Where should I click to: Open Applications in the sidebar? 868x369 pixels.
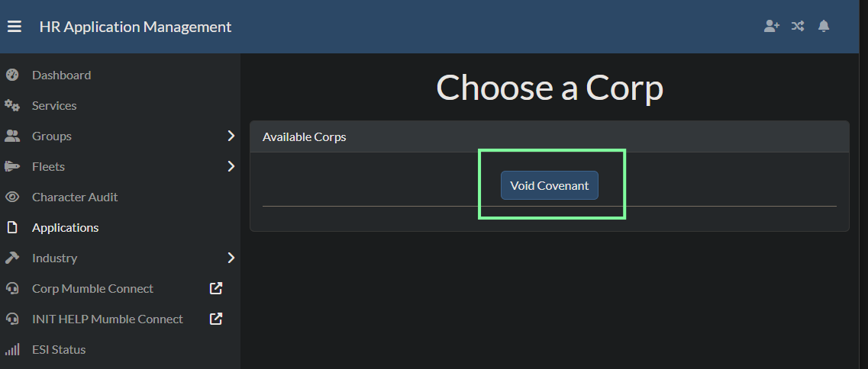tap(65, 227)
